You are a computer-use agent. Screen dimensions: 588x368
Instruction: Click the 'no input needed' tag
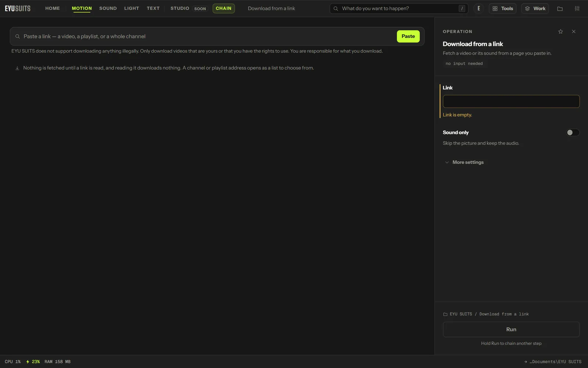(464, 64)
